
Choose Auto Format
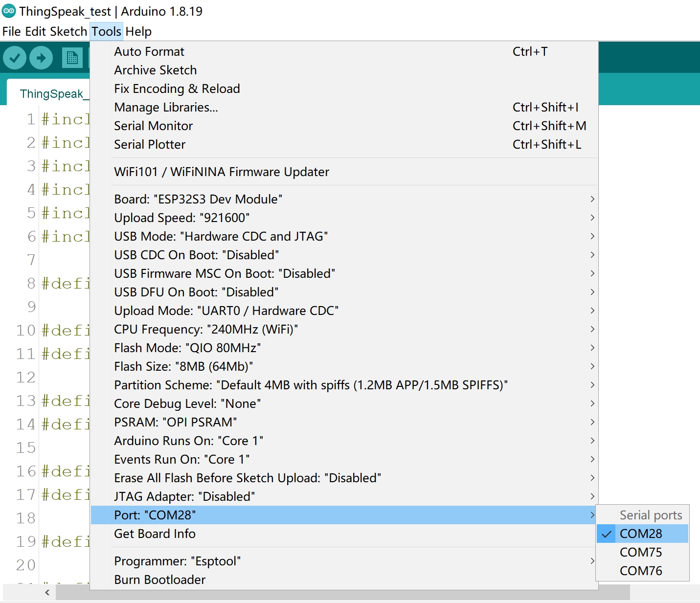344,51
